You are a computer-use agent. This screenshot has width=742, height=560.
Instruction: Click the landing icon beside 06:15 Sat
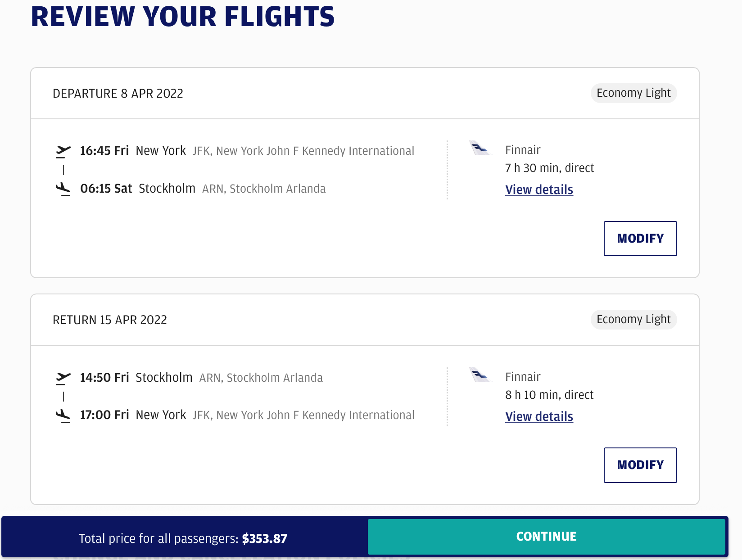point(63,189)
